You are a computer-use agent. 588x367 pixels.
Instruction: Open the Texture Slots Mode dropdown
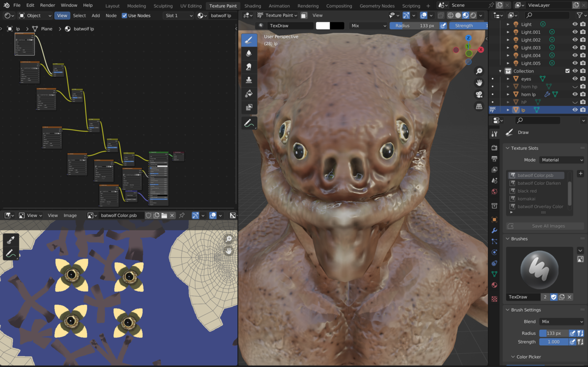point(562,160)
